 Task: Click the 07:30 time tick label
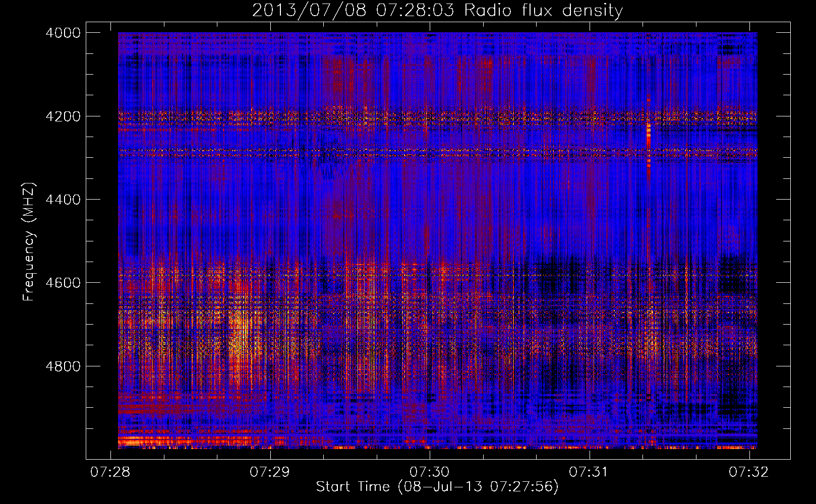coord(430,472)
